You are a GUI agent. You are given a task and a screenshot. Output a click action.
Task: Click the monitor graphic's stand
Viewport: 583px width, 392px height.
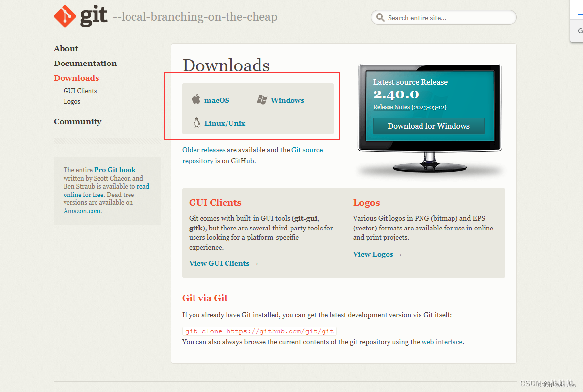click(x=430, y=163)
